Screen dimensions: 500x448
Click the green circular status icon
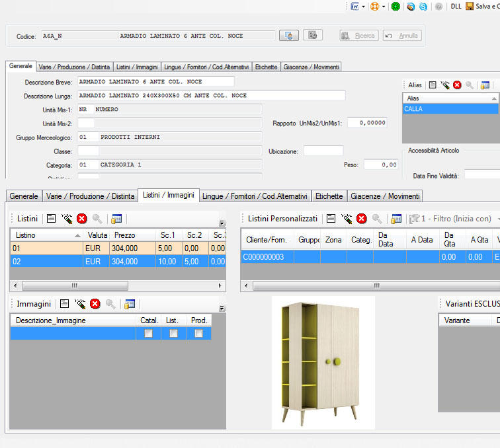(x=396, y=7)
